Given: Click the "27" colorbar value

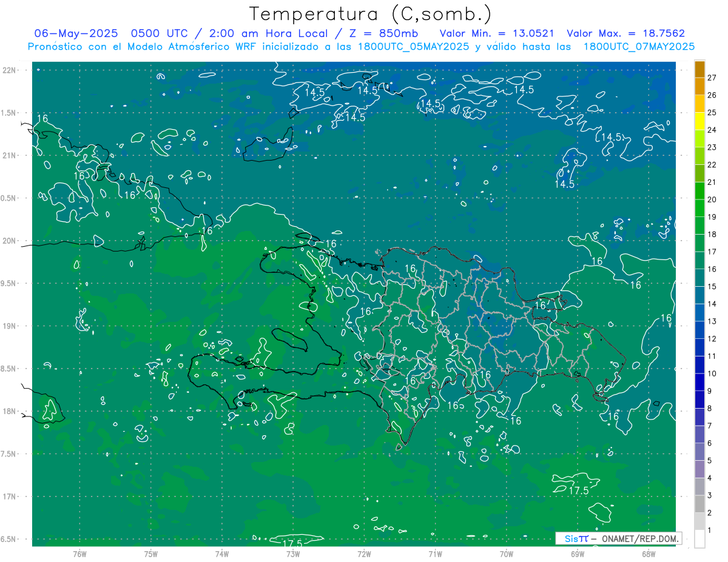Looking at the screenshot, I should pyautogui.click(x=712, y=78).
